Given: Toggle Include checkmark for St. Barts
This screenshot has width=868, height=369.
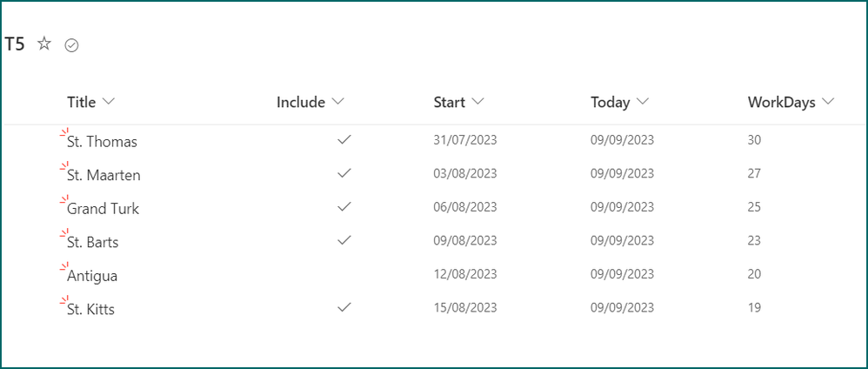Looking at the screenshot, I should pos(344,240).
